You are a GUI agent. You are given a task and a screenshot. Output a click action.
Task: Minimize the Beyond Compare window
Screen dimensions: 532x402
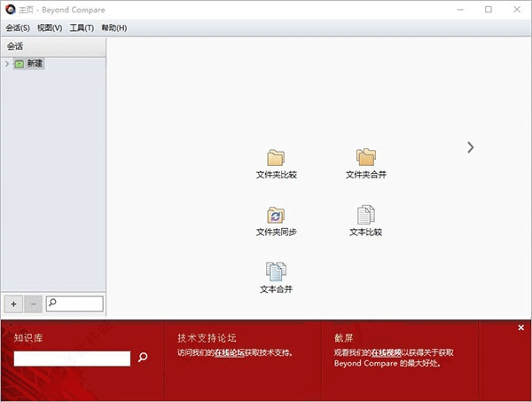coord(460,10)
